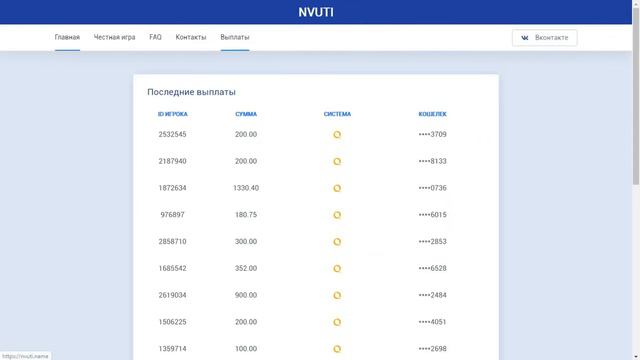The width and height of the screenshot is (640, 360).
Task: Click wallet ending in 4051
Action: (432, 322)
